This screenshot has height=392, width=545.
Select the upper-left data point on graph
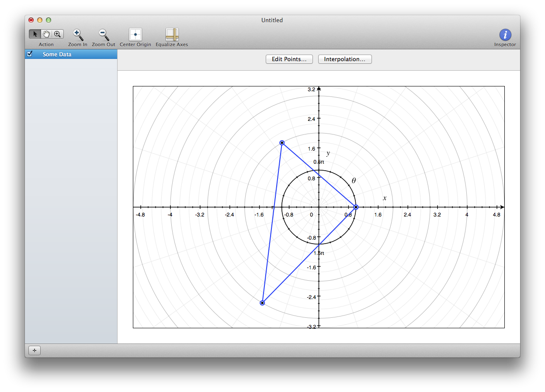pyautogui.click(x=282, y=143)
